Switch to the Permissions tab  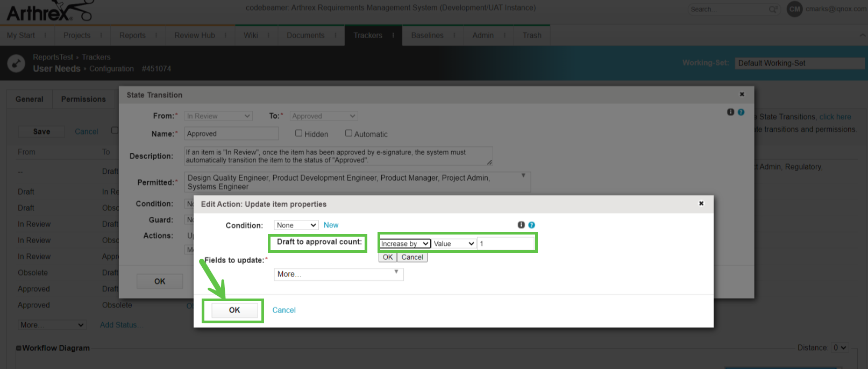[x=83, y=100]
